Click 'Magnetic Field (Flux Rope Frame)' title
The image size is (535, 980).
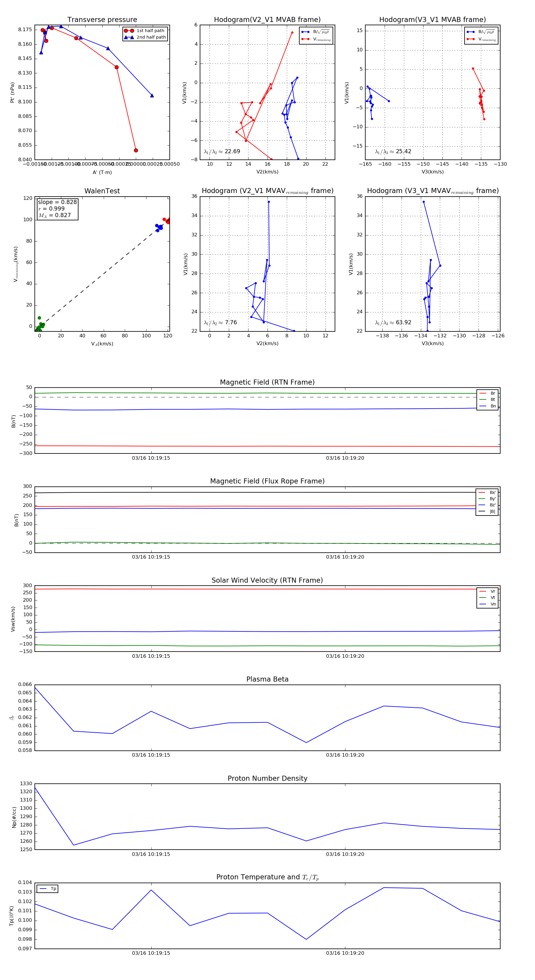267,481
